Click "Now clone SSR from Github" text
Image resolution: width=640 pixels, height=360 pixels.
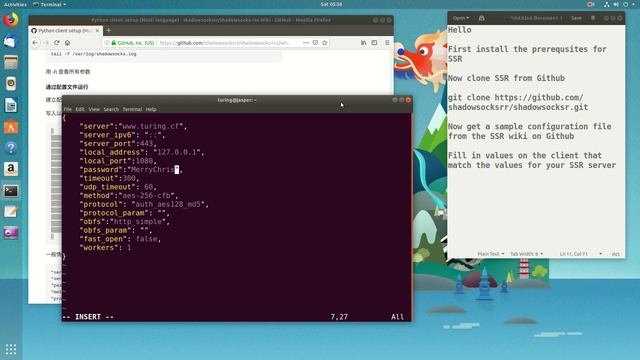click(x=506, y=78)
